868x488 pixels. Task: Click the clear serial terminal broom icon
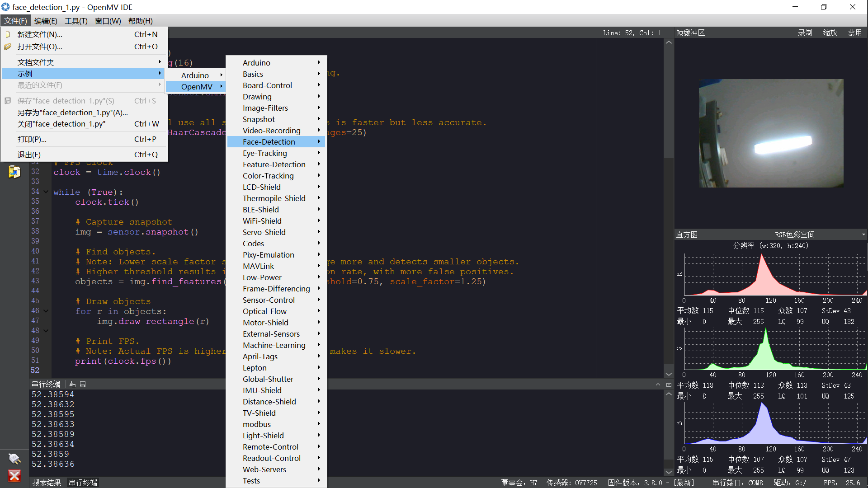(x=72, y=384)
